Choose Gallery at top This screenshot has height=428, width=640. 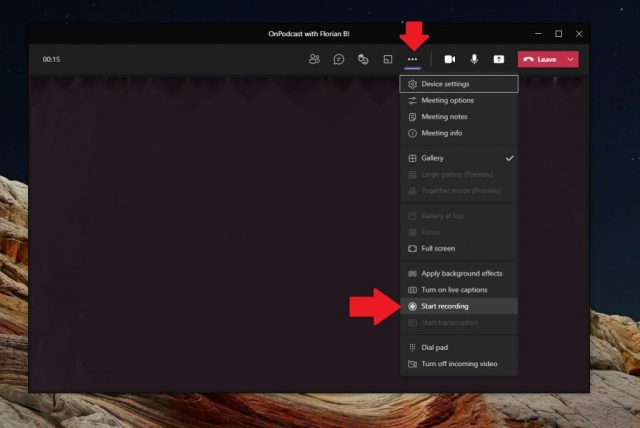click(x=459, y=215)
